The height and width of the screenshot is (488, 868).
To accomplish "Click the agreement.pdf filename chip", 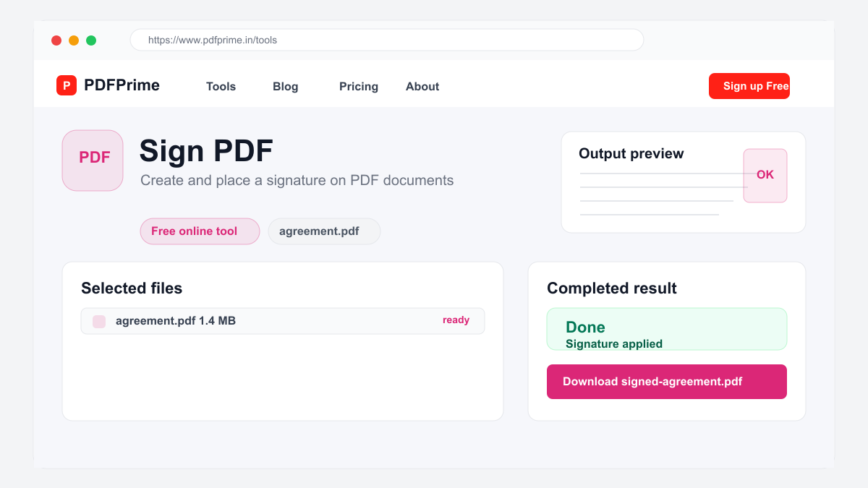I will [324, 231].
